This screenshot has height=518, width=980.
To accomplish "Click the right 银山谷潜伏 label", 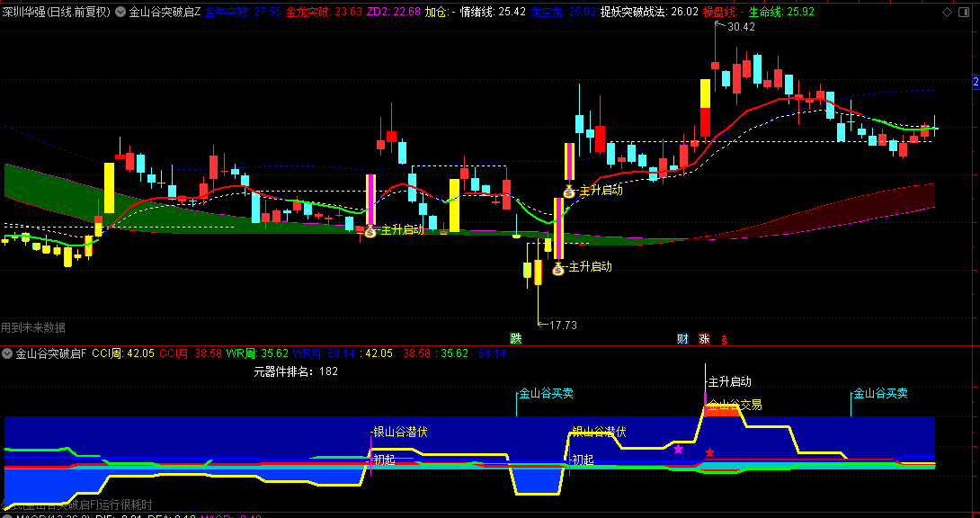I will [599, 433].
